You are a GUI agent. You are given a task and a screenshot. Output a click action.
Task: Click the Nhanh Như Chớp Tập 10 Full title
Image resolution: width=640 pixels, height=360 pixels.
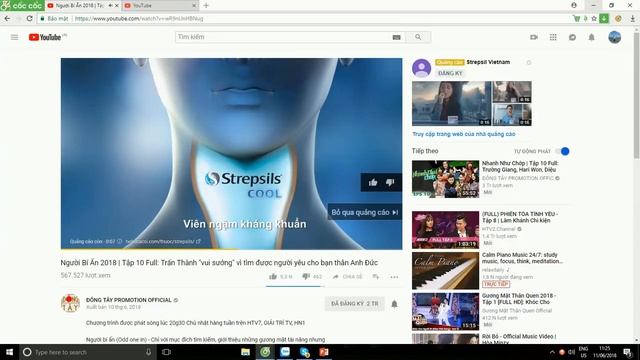point(520,166)
